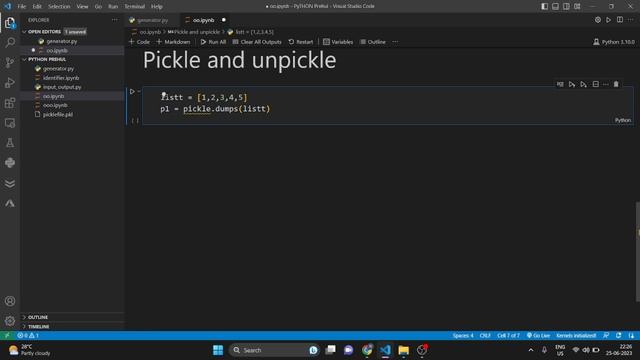Run the pickle.dumps code cell
This screenshot has height=360, width=640.
coord(132,91)
